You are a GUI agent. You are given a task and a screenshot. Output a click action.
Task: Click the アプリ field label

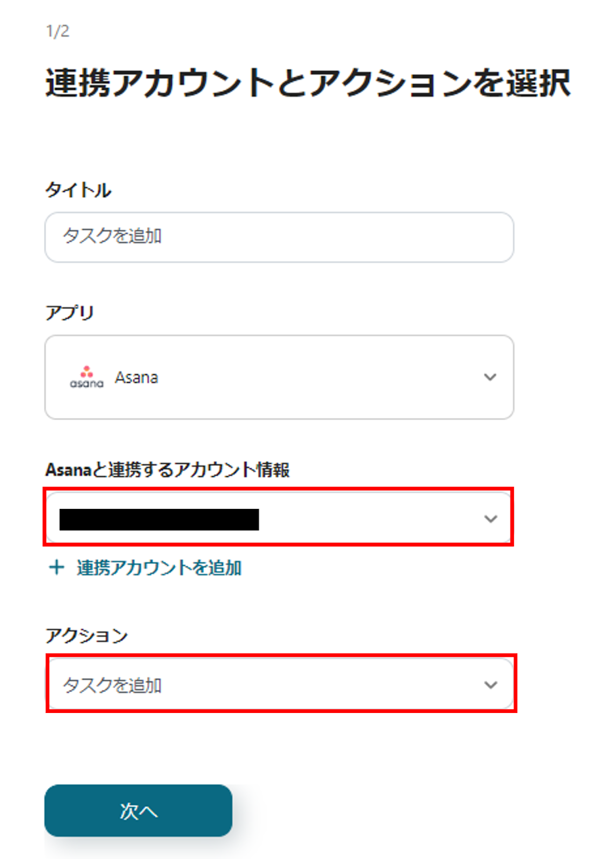pos(70,312)
